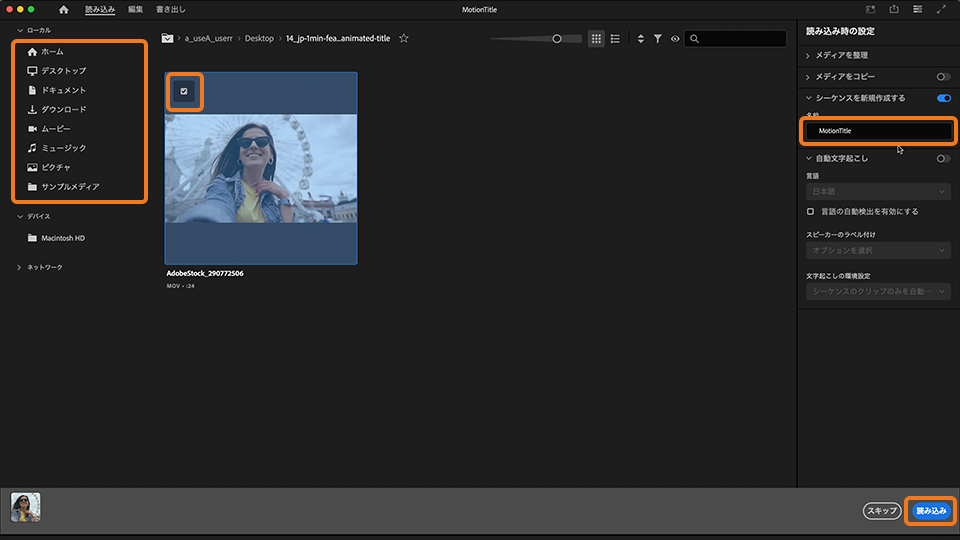Uncheck the AdobeStock_290772506 clip checkbox

(x=184, y=91)
